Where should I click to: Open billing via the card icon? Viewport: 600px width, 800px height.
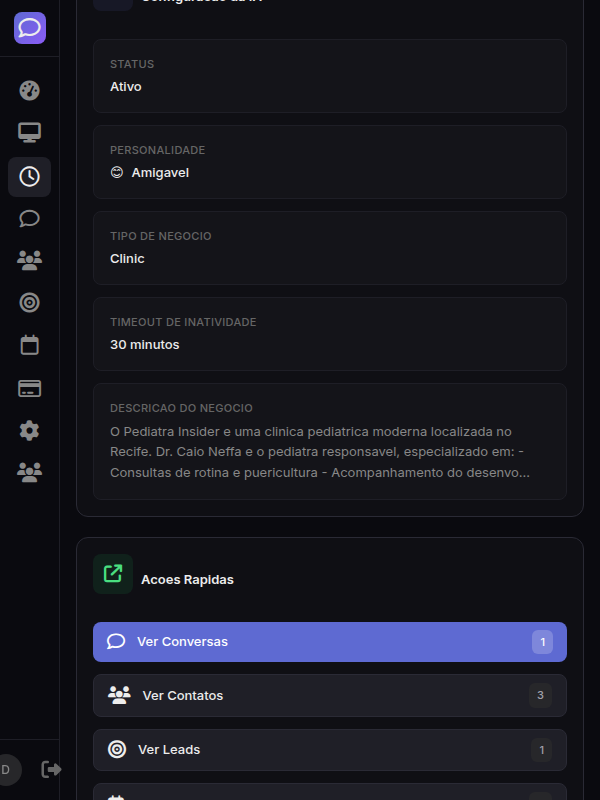coord(29,388)
